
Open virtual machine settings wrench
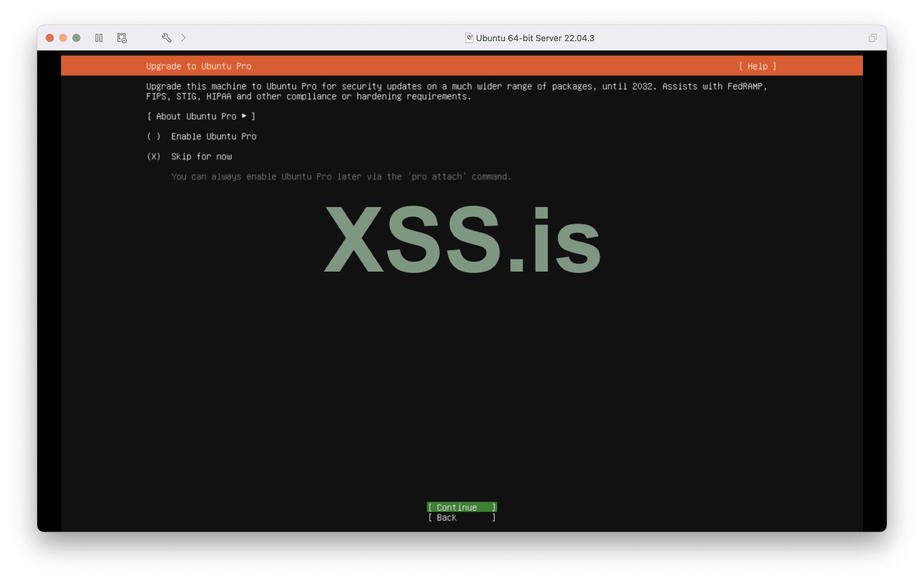click(x=166, y=38)
